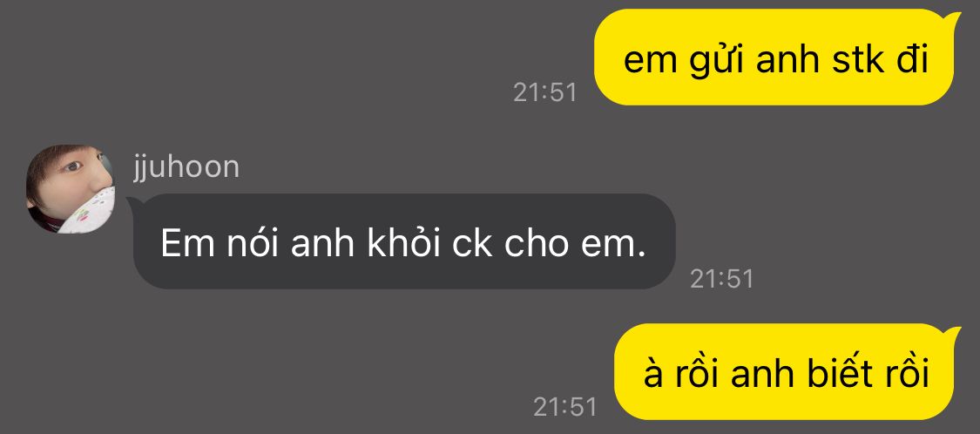The image size is (980, 434).
Task: Click the tail of the 'em gửi anh stk đi' bubble
Action: click(x=955, y=19)
